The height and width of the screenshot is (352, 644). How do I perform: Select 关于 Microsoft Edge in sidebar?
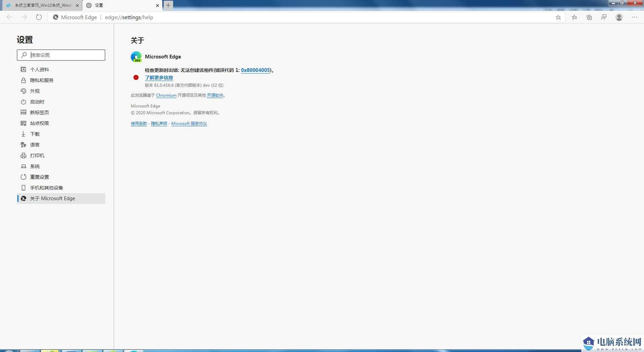coord(61,199)
